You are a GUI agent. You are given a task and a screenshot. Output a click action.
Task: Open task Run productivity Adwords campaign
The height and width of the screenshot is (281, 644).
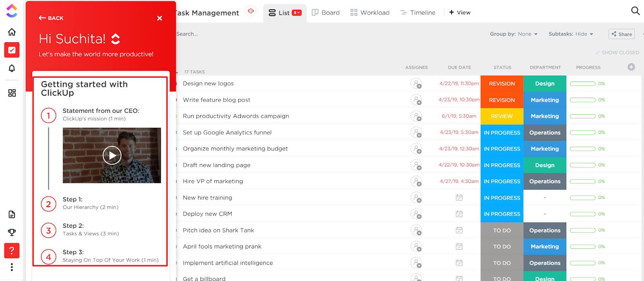click(236, 116)
